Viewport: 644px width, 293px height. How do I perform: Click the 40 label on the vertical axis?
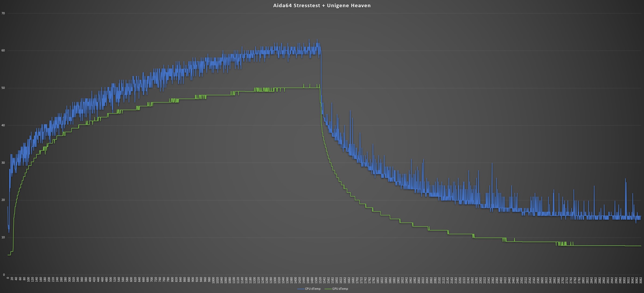click(3, 125)
